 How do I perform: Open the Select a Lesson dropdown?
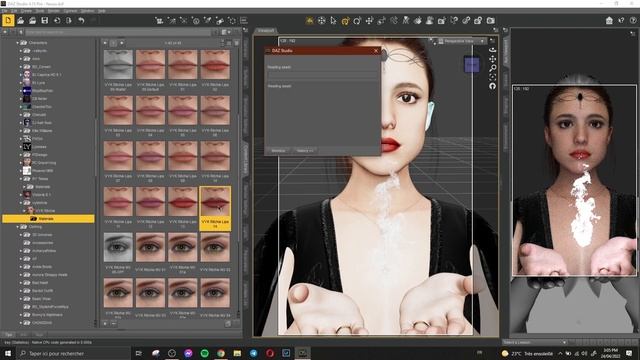(535, 342)
